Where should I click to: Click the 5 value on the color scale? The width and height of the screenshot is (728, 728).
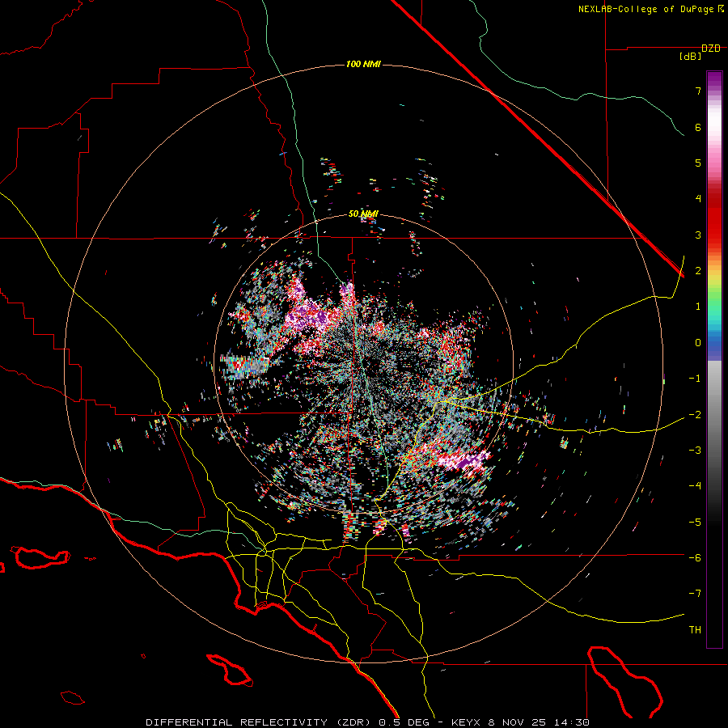[698, 163]
